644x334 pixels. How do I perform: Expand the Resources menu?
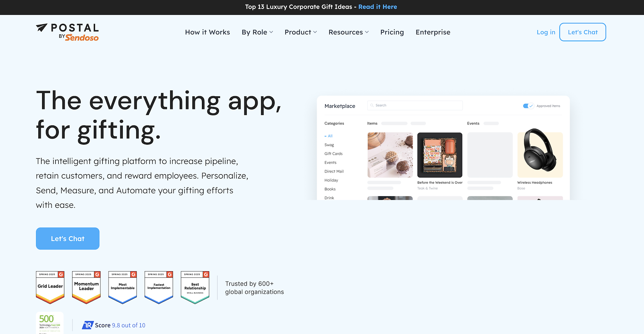349,32
